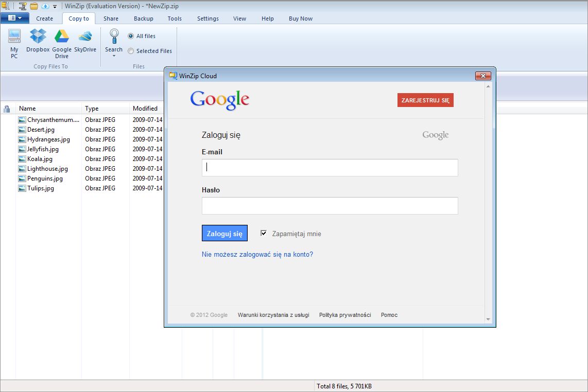Select the Jellyfish.jpg file icon

coord(22,149)
